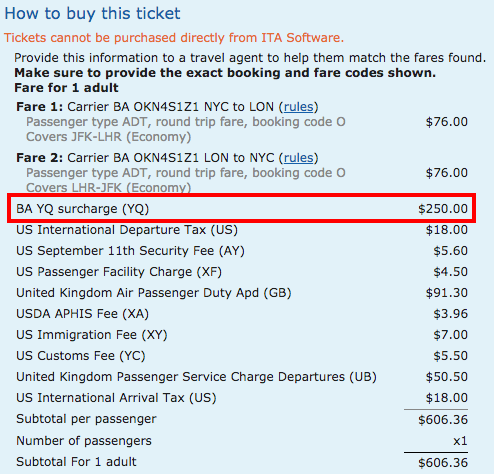
Task: Click the Subtotal per passenger label
Action: click(x=86, y=419)
